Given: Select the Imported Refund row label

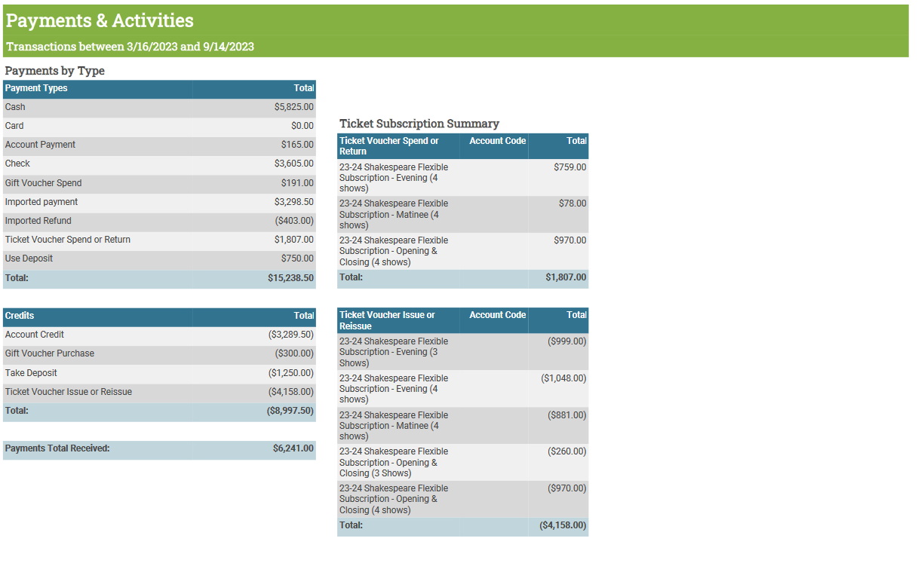Looking at the screenshot, I should 38,221.
